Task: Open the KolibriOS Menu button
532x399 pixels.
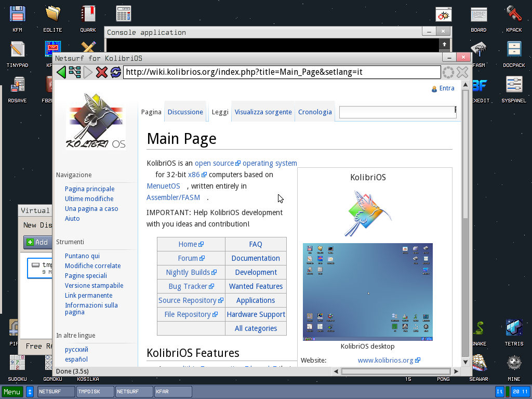Action: coord(12,392)
